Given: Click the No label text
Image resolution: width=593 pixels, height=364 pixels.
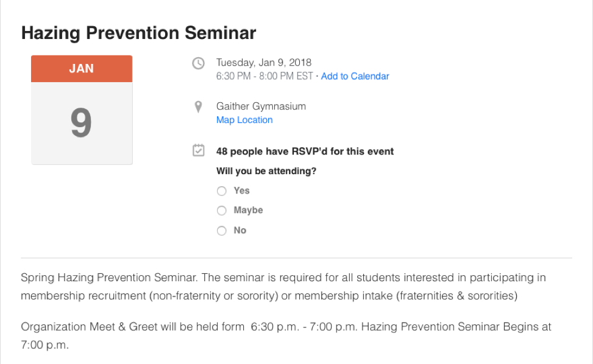Looking at the screenshot, I should click(240, 230).
